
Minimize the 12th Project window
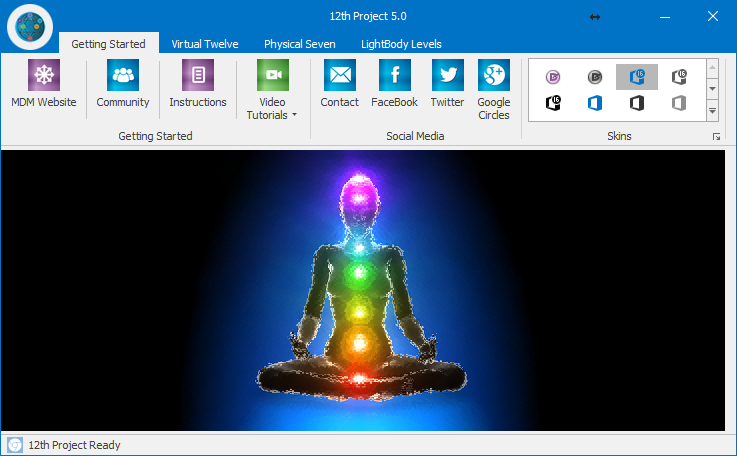pyautogui.click(x=665, y=17)
